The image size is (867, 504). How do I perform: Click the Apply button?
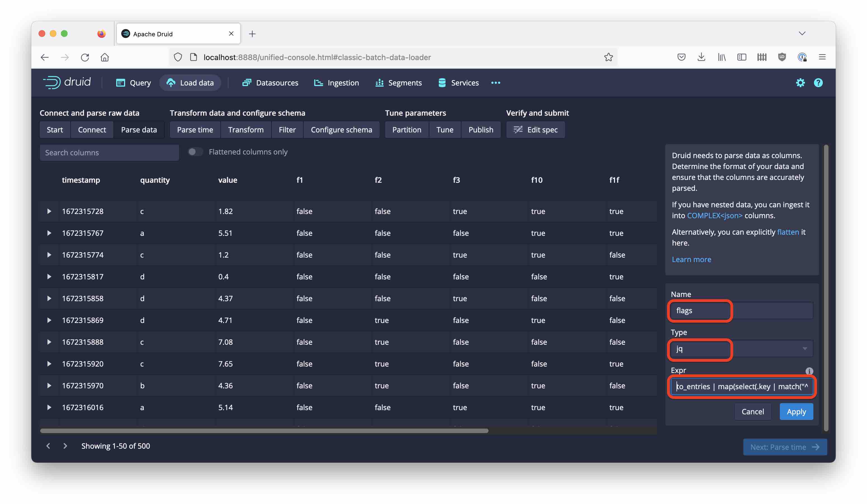(x=796, y=411)
